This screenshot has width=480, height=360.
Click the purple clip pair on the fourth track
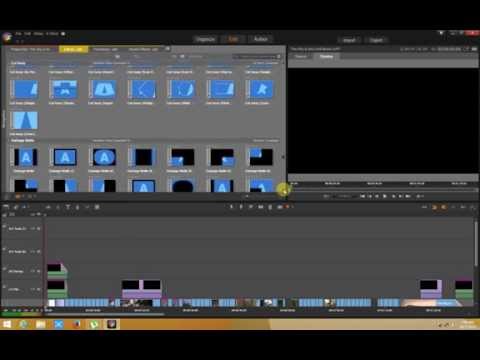pyautogui.click(x=142, y=289)
